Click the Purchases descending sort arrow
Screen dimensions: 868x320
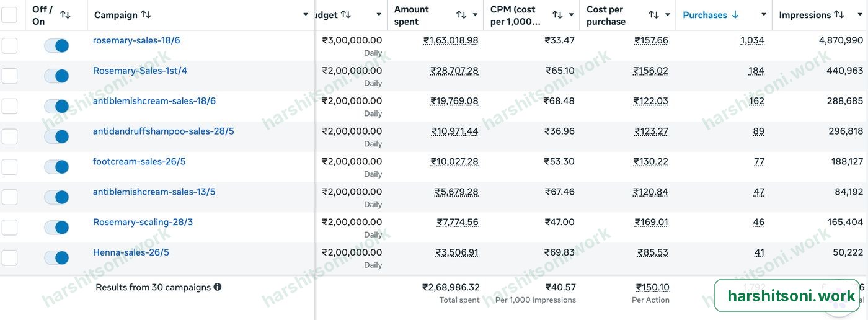[x=735, y=15]
